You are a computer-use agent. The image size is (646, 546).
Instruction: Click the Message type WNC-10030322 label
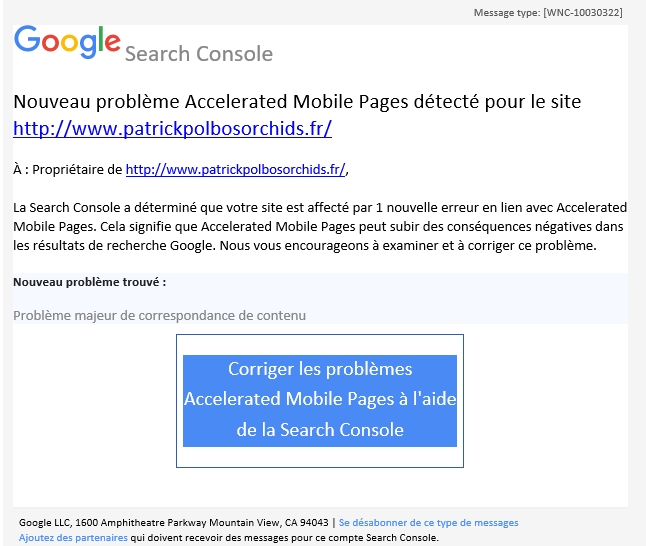tap(548, 13)
